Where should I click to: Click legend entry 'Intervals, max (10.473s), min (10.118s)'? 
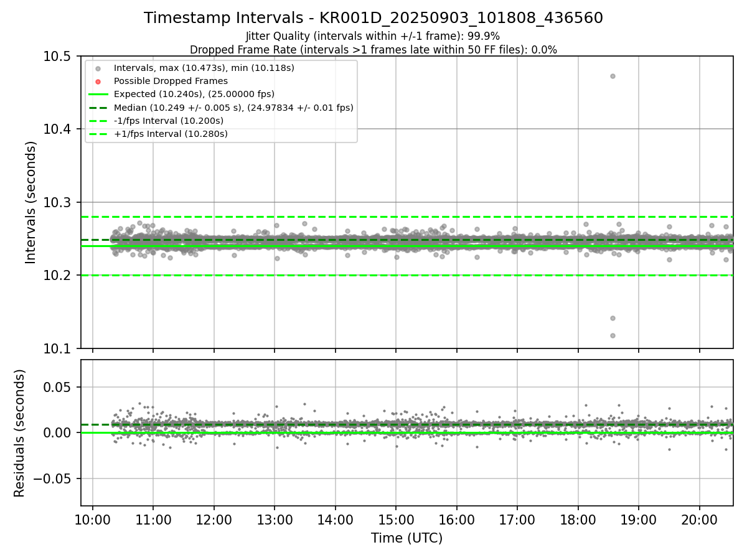(x=204, y=68)
